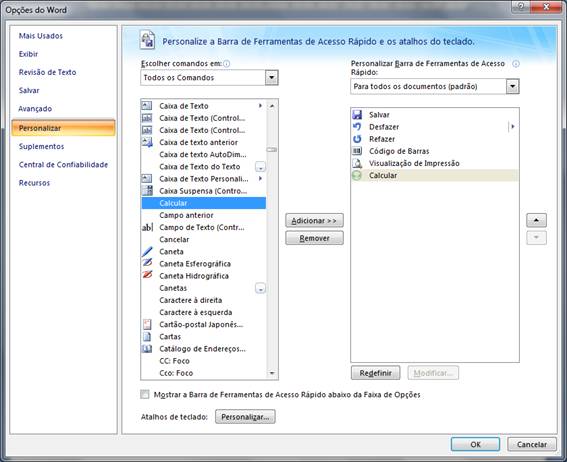Image resolution: width=567 pixels, height=462 pixels.
Task: Select the highlighted Calcular command in left list
Action: click(x=204, y=203)
